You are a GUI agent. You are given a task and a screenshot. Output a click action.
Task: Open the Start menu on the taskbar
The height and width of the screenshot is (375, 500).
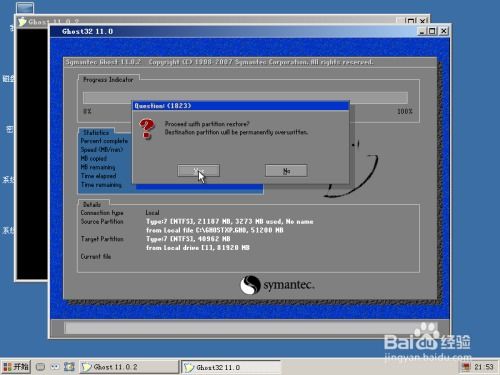(x=16, y=367)
